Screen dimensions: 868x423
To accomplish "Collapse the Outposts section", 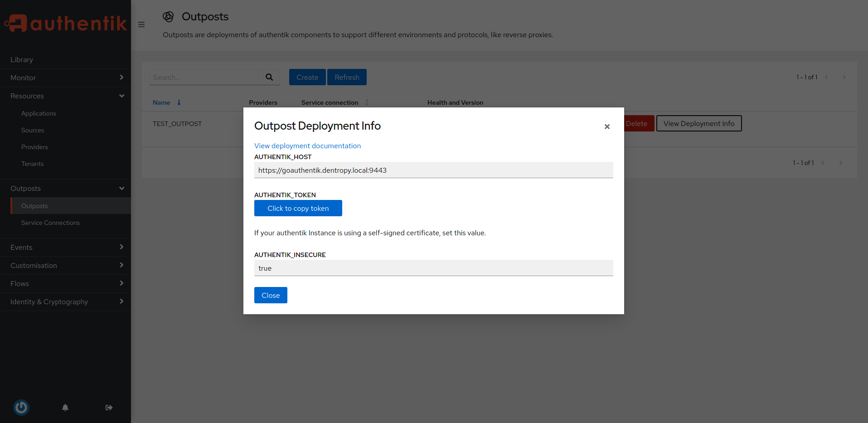I will pyautogui.click(x=121, y=188).
